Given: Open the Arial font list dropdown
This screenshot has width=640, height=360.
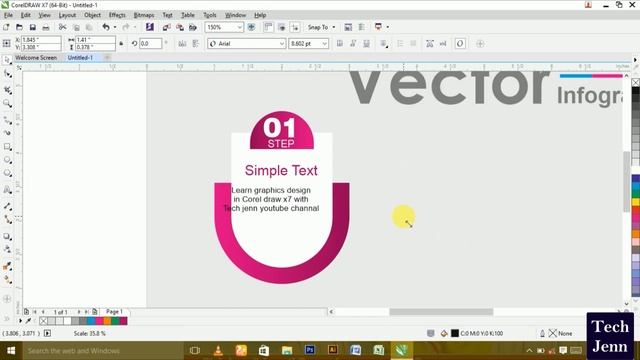Looking at the screenshot, I should coord(282,44).
